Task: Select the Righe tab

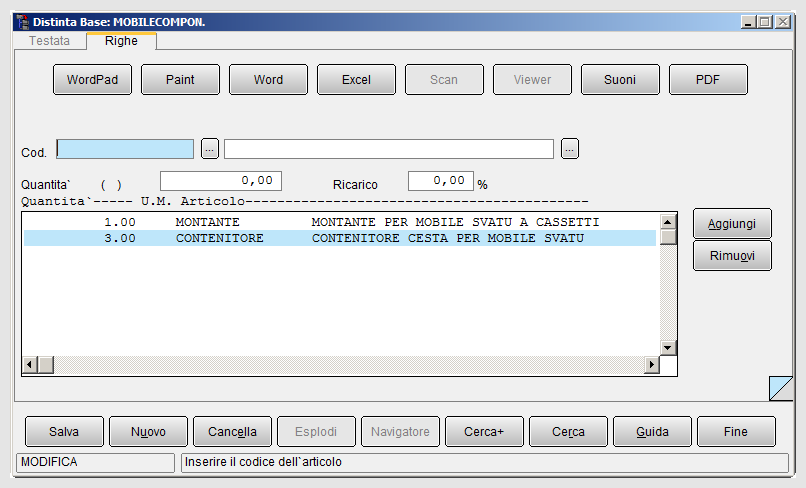Action: 121,41
